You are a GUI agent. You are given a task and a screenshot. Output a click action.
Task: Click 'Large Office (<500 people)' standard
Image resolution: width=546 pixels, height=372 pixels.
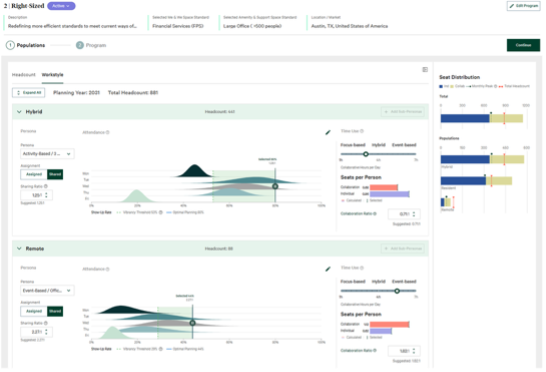[252, 26]
